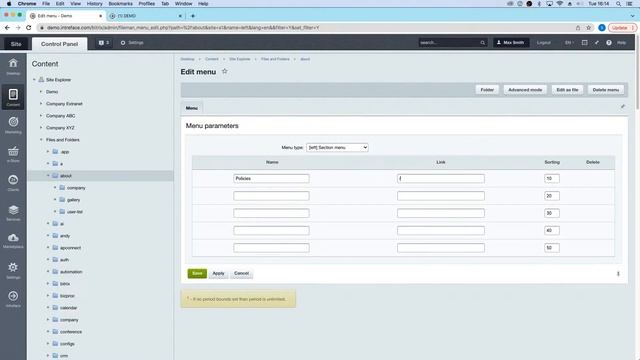Screen dimensions: 640x360
Task: Click the Name field containing Policies
Action: pyautogui.click(x=271, y=178)
